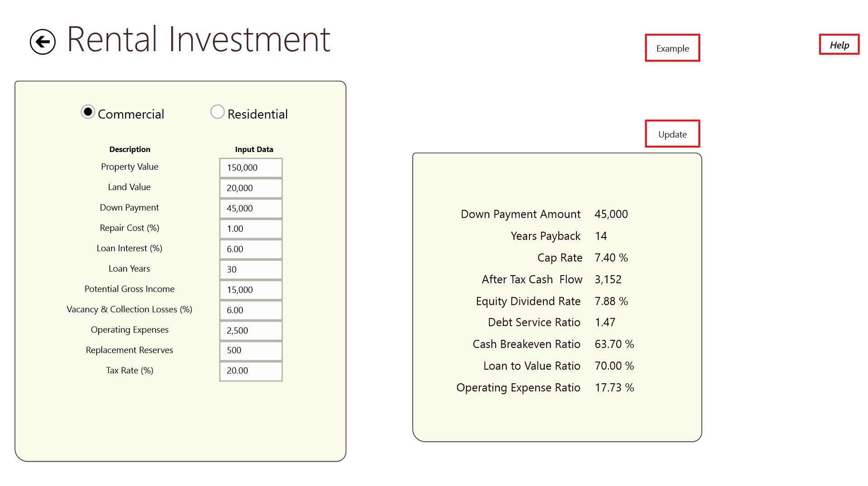The width and height of the screenshot is (868, 486).
Task: Click the back arrow icon
Action: tap(42, 42)
